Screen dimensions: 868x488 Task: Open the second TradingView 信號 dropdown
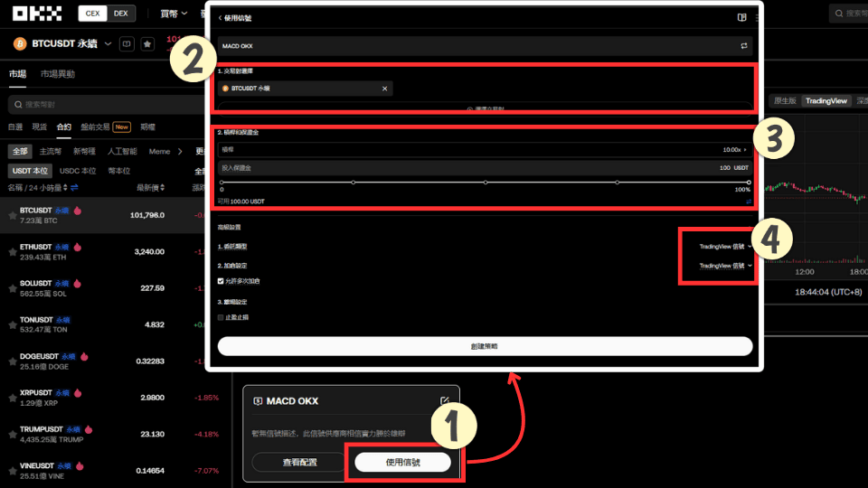726,266
